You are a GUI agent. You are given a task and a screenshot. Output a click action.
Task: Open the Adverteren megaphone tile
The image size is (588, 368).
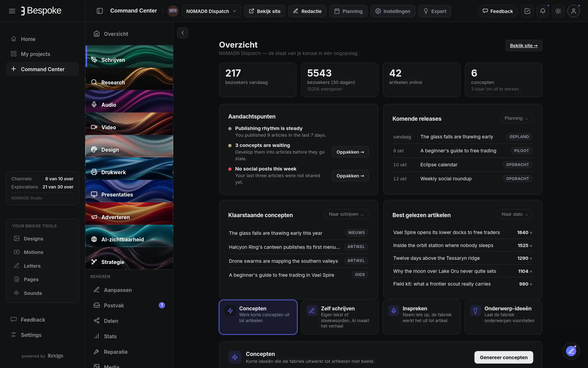click(x=129, y=213)
